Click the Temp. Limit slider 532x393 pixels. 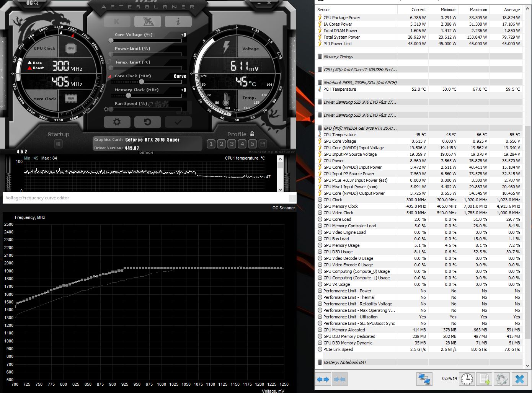[x=146, y=68]
